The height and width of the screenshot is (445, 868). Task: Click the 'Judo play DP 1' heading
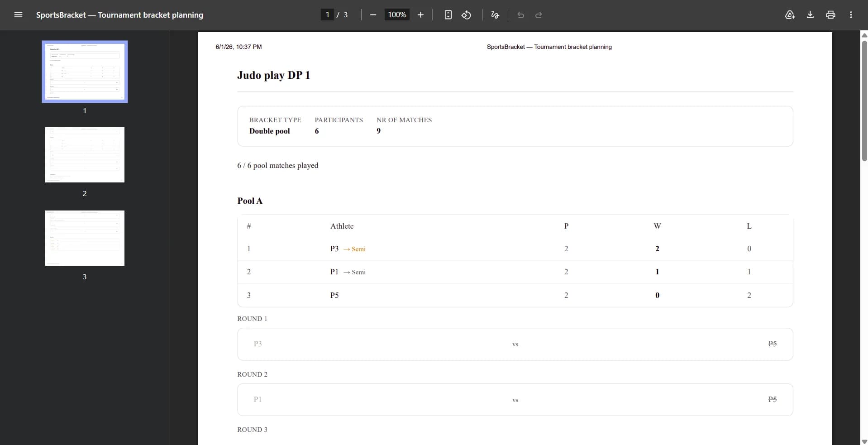click(x=273, y=75)
